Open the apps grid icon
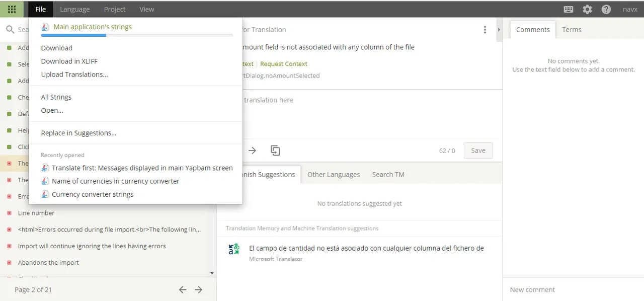 [12, 9]
